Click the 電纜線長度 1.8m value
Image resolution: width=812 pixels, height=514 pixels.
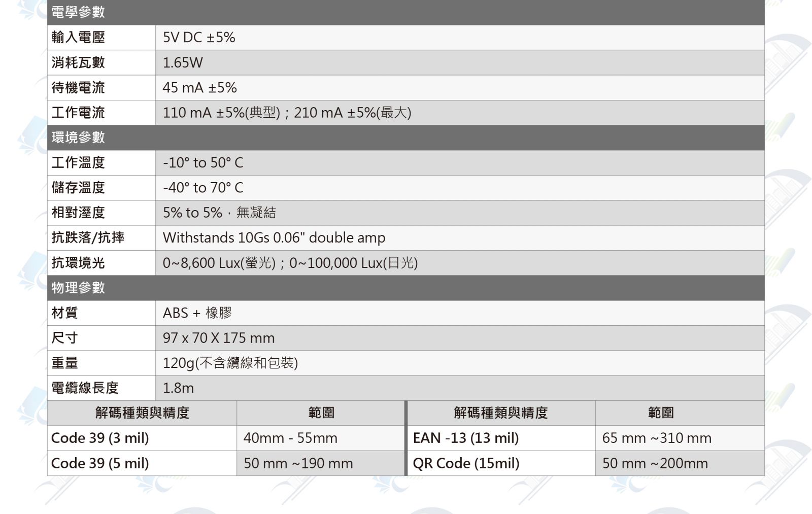pyautogui.click(x=178, y=388)
